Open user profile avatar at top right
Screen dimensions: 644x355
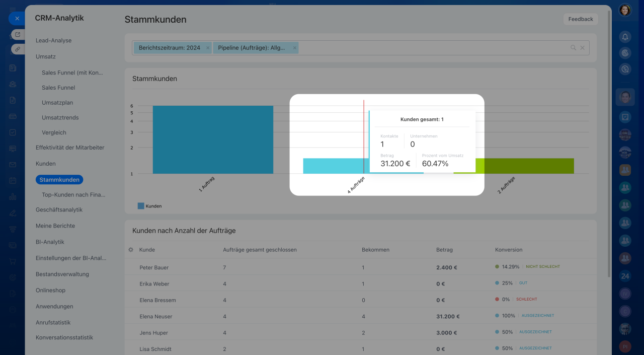click(x=625, y=10)
